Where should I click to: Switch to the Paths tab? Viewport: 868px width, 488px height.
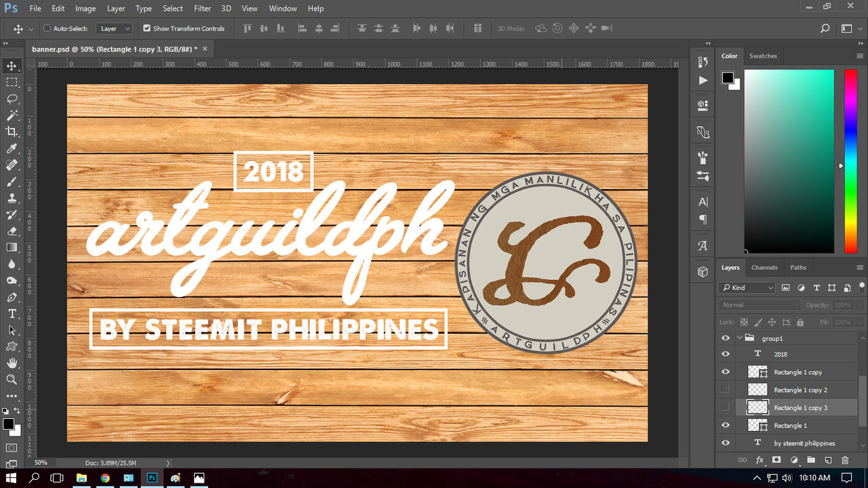(x=798, y=268)
